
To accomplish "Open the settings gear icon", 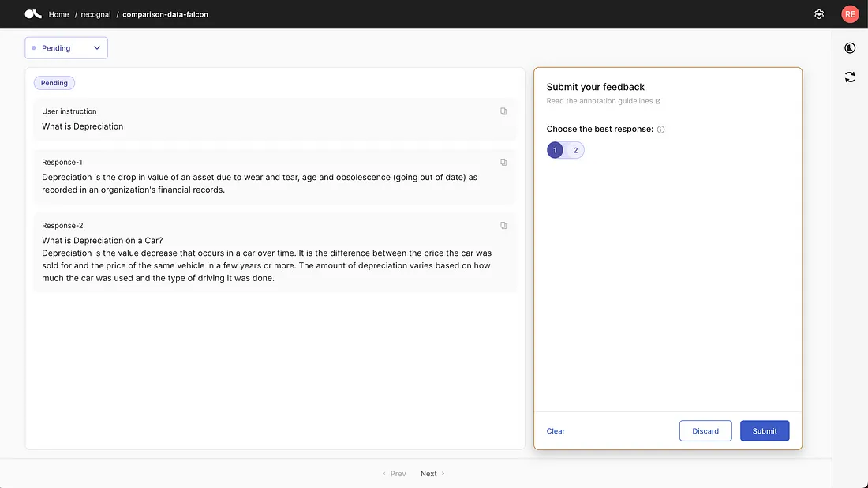I will click(x=819, y=14).
